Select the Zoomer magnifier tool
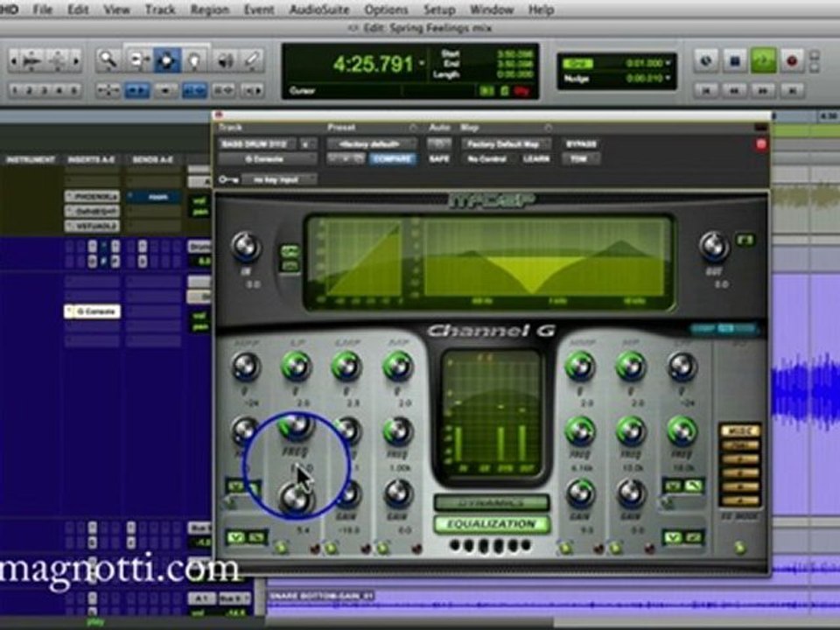Image resolution: width=840 pixels, height=630 pixels. [x=108, y=60]
